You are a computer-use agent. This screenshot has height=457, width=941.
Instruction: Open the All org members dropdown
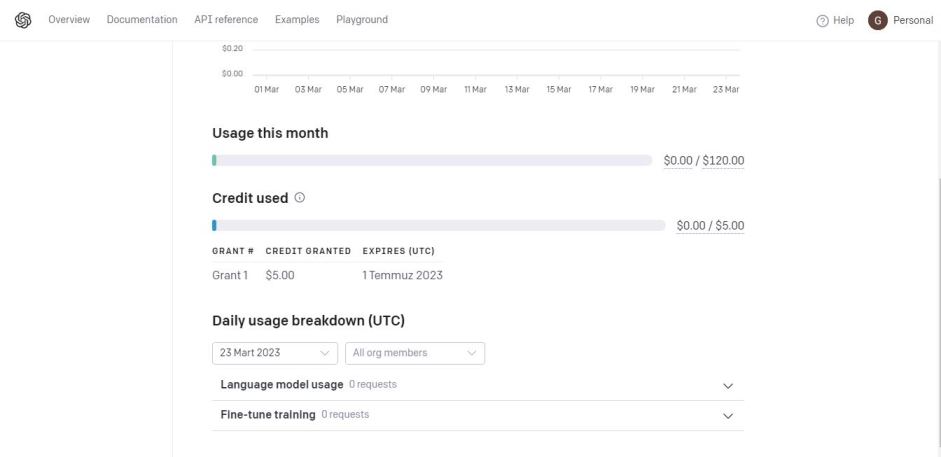coord(415,353)
